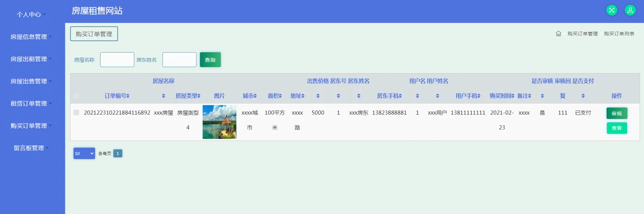Check the row checkbox for order 202122310221884116892
Image resolution: width=644 pixels, height=214 pixels.
pyautogui.click(x=76, y=113)
